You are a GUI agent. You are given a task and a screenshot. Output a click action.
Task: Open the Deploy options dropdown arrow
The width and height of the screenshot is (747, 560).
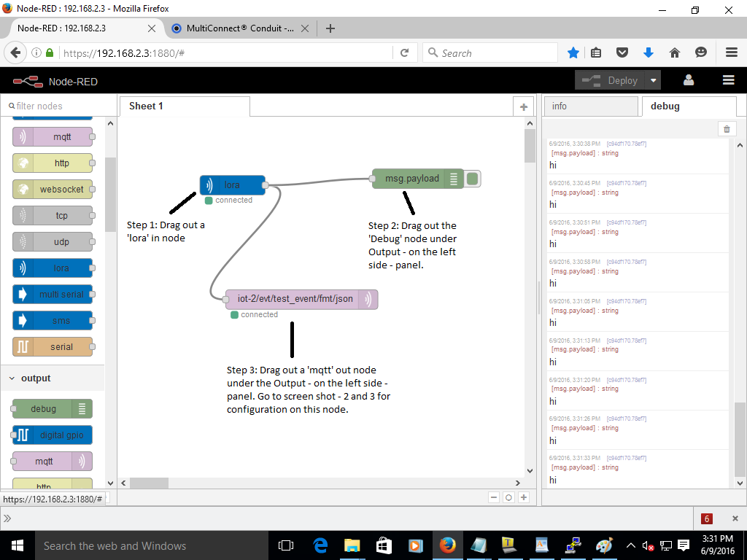tap(654, 81)
